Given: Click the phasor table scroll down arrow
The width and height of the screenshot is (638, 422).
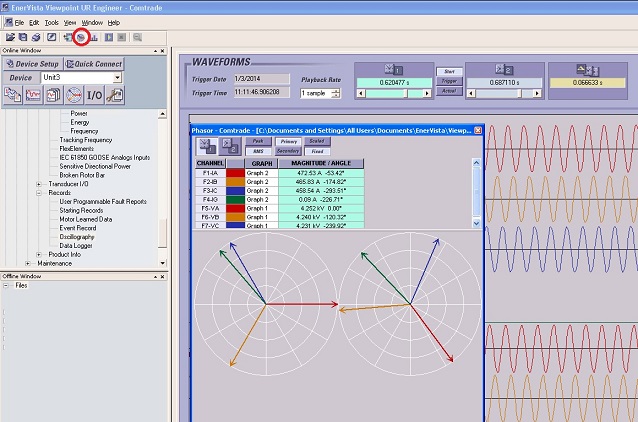Looking at the screenshot, I should coord(476,223).
